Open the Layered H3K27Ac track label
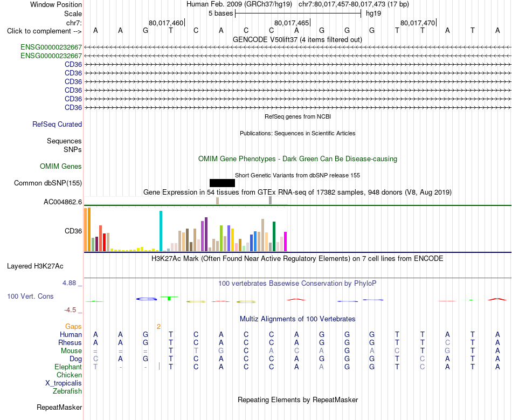This screenshot has width=512, height=420. (x=35, y=266)
